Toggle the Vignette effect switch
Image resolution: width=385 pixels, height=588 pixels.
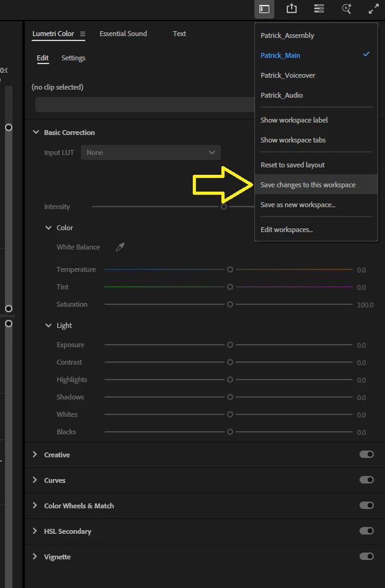[x=366, y=556]
